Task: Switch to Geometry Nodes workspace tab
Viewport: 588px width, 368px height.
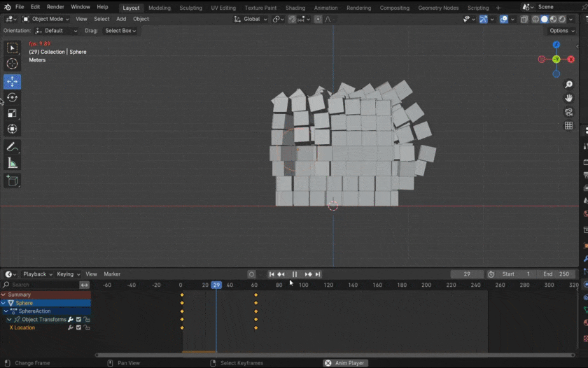Action: tap(438, 8)
